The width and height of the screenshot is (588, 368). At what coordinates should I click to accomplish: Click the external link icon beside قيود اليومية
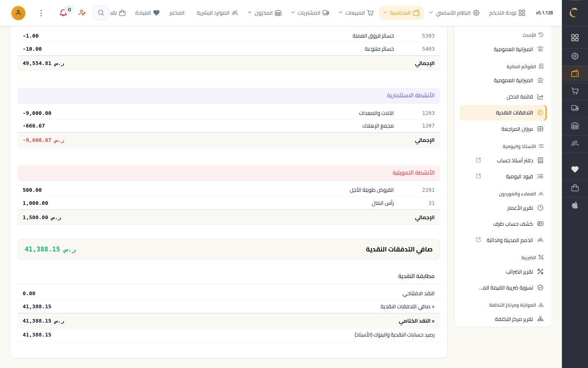point(479,176)
